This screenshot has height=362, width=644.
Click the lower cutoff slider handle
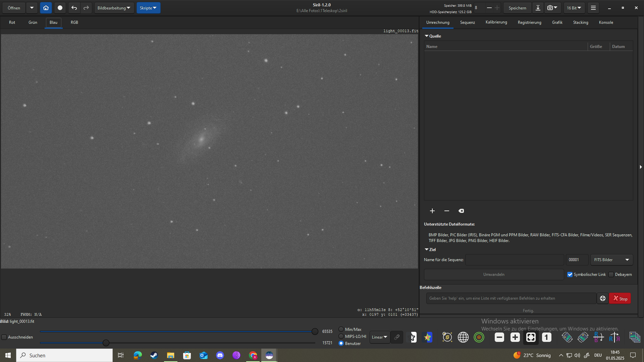pos(106,343)
